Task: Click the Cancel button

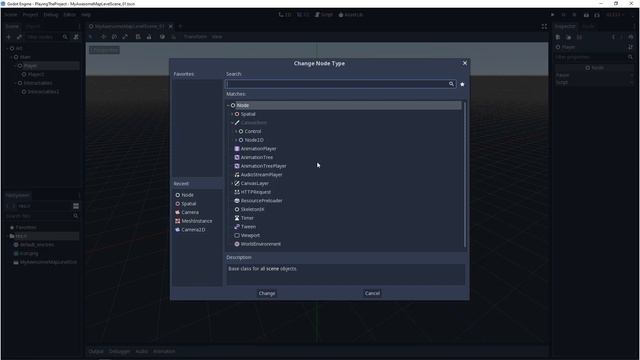Action: [x=372, y=293]
